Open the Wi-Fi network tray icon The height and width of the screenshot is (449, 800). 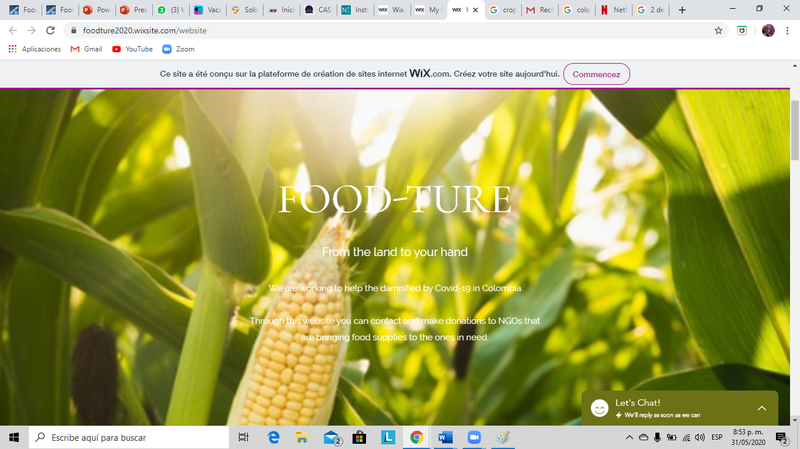pos(686,437)
